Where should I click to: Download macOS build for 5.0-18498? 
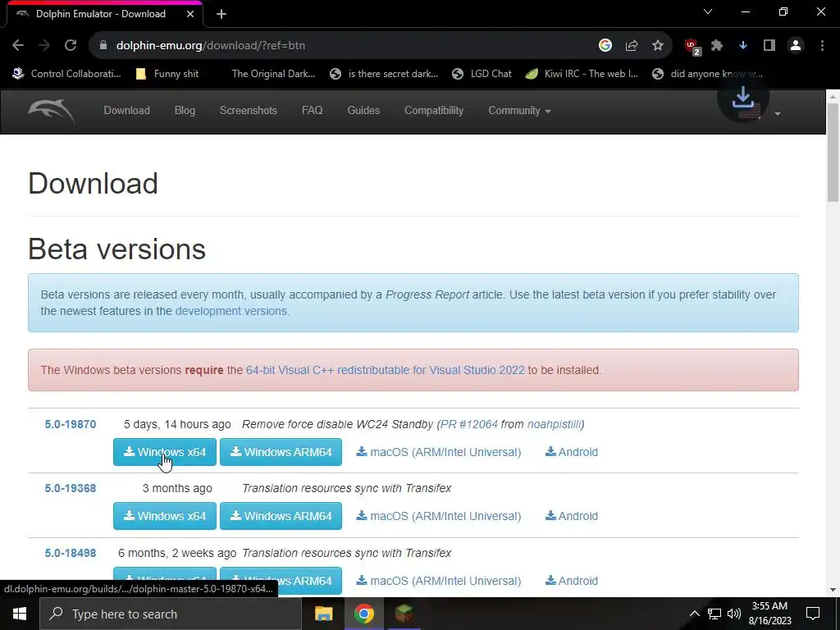[439, 581]
